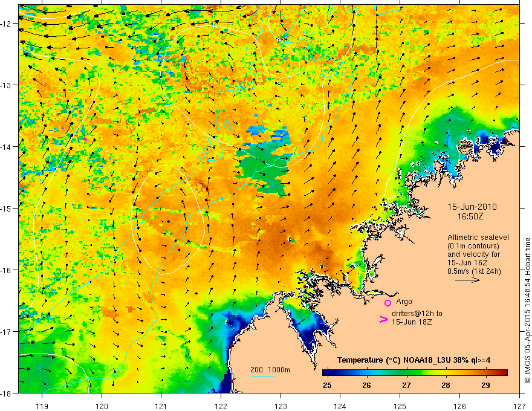Click the 'Altimetric sealevel' text line

(x=478, y=238)
